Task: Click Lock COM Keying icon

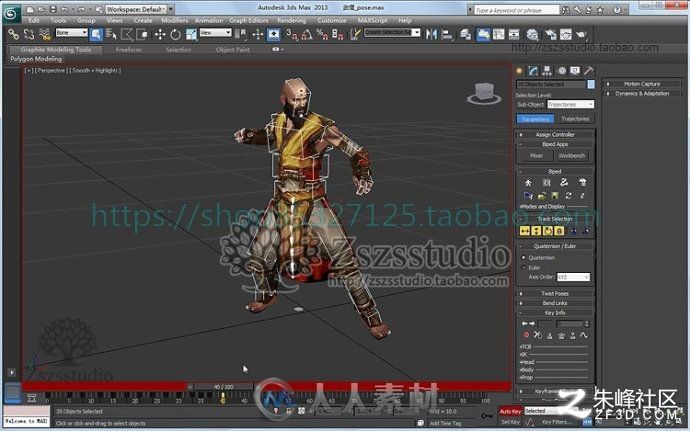Action: pyautogui.click(x=559, y=231)
